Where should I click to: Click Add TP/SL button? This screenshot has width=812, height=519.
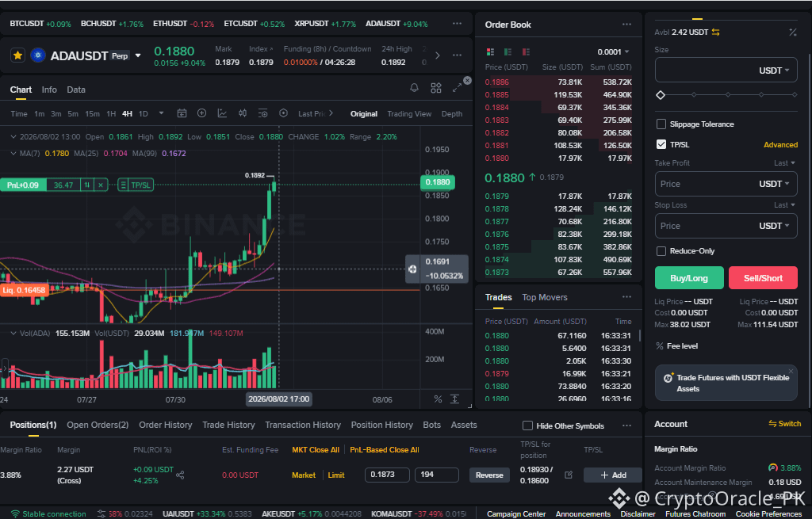(x=613, y=475)
